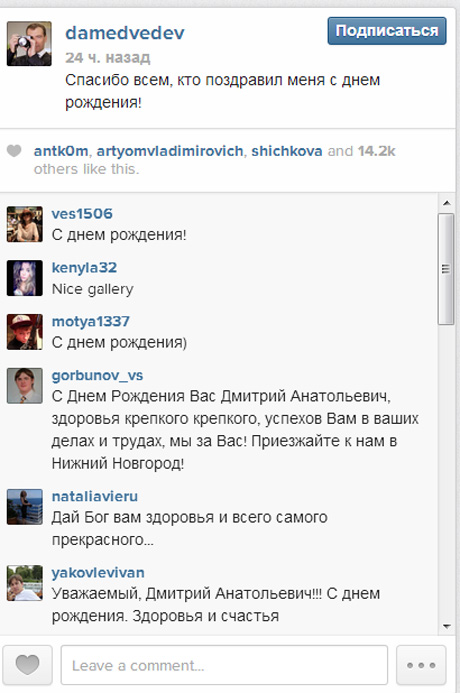Screen dimensions: 460x693
Task: Open damedvedev's profile picture
Action: point(29,44)
